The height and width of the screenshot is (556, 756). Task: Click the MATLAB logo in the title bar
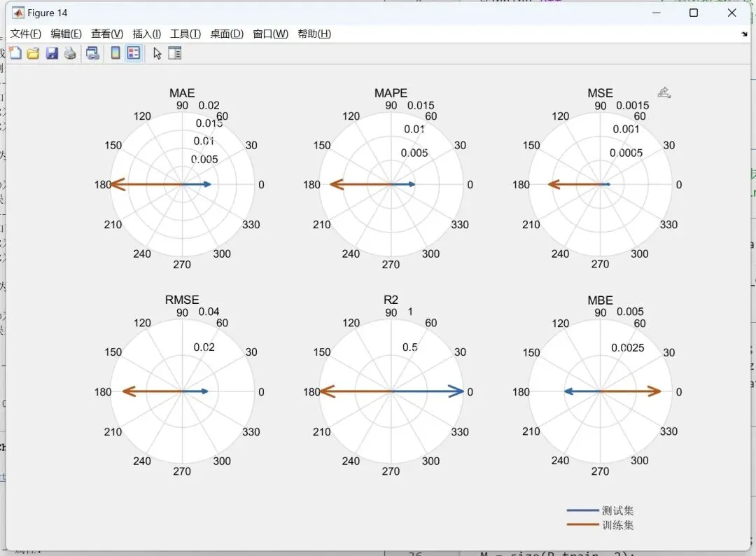tap(18, 13)
